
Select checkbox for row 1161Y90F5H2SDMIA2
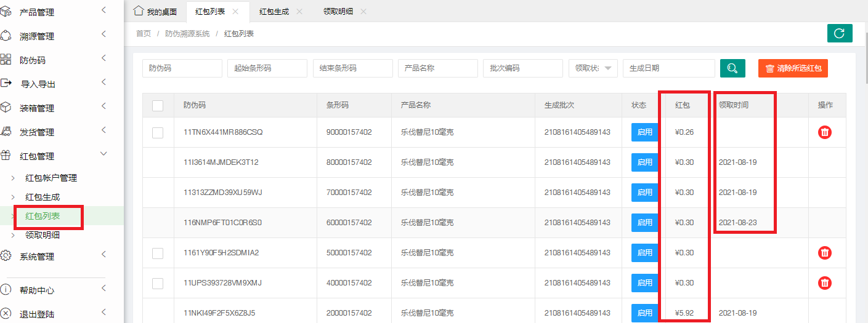click(x=158, y=253)
